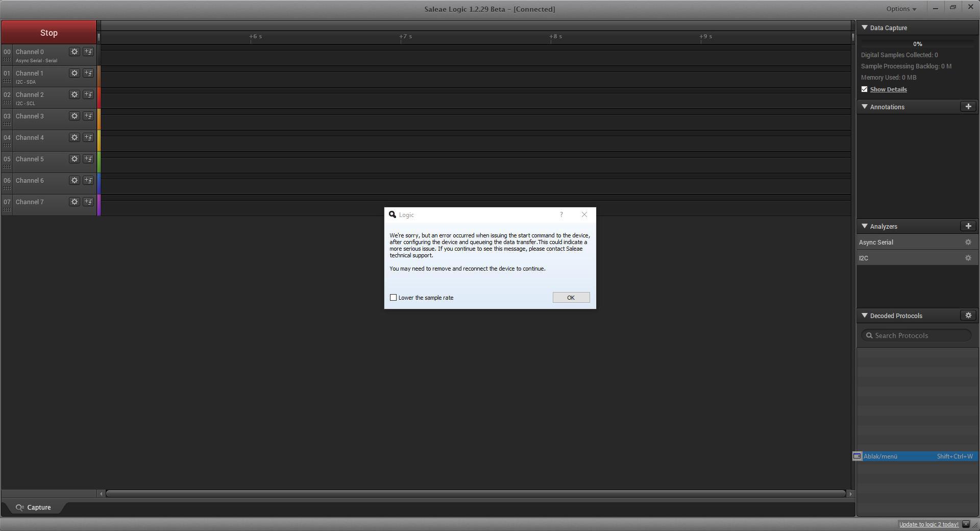Click the I2C - SCL label under Channel 2
This screenshot has height=531, width=980.
point(26,104)
